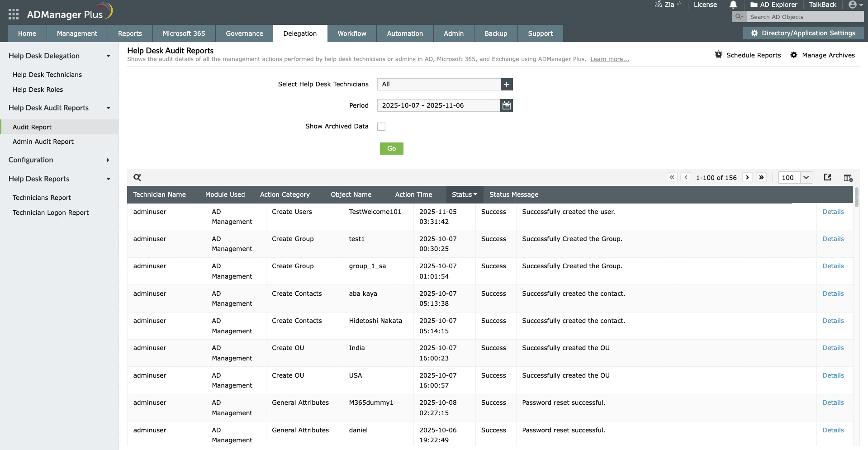Open the apps grid launcher icon
The height and width of the screenshot is (450, 868).
[14, 14]
